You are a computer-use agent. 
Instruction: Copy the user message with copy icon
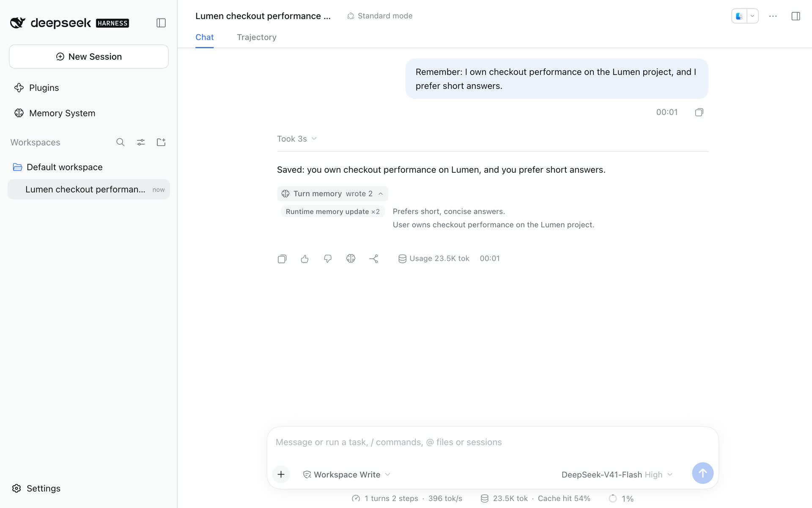point(699,112)
